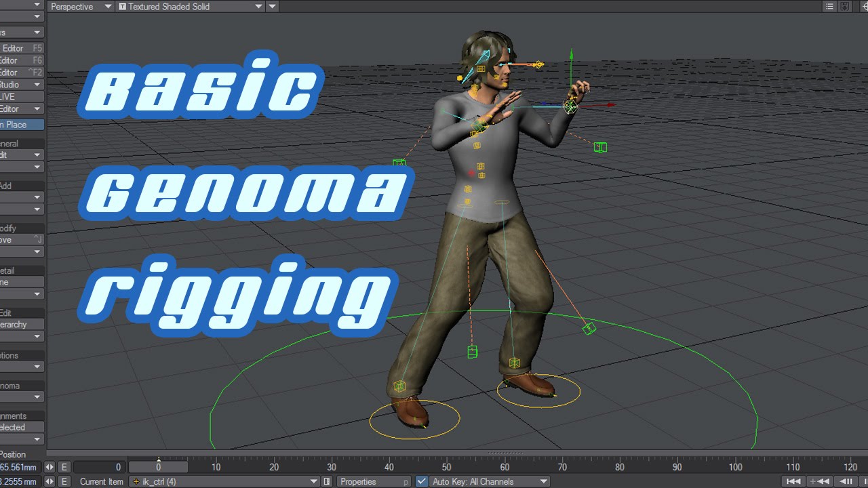Click the previous keyframe playback button
The width and height of the screenshot is (868, 488).
pos(821,482)
